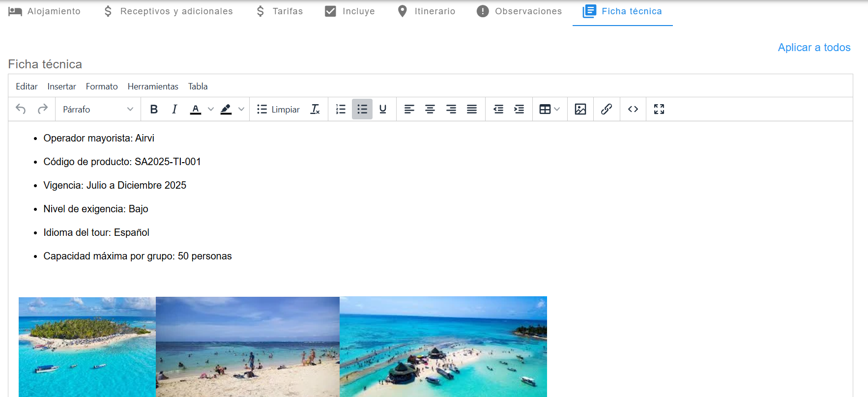Click the insert link chain icon
Image resolution: width=868 pixels, height=397 pixels.
(606, 109)
